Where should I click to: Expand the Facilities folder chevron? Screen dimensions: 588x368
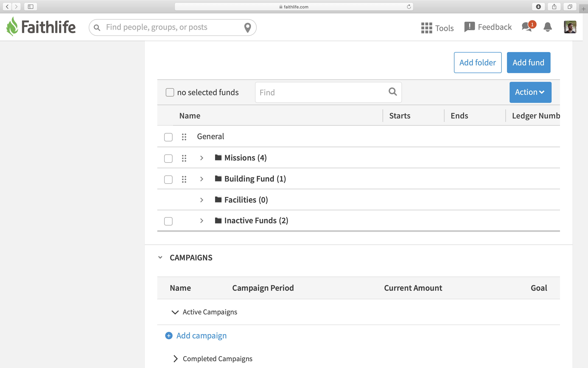tap(201, 200)
